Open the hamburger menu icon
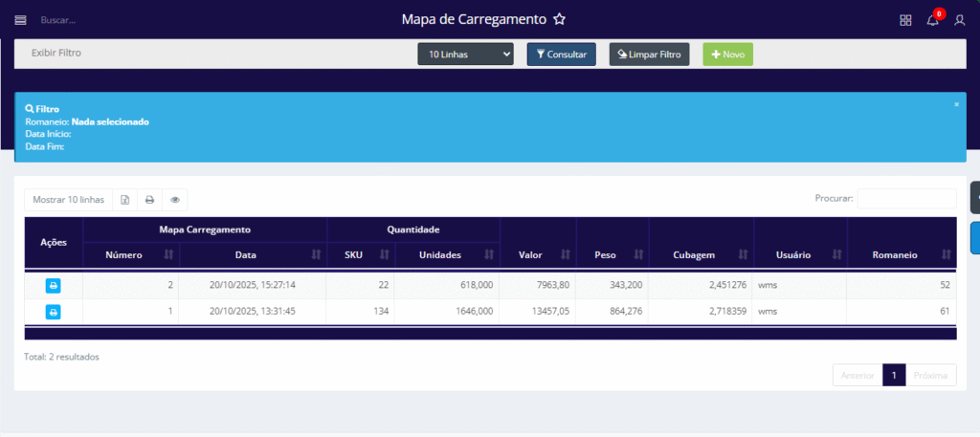 [x=20, y=19]
